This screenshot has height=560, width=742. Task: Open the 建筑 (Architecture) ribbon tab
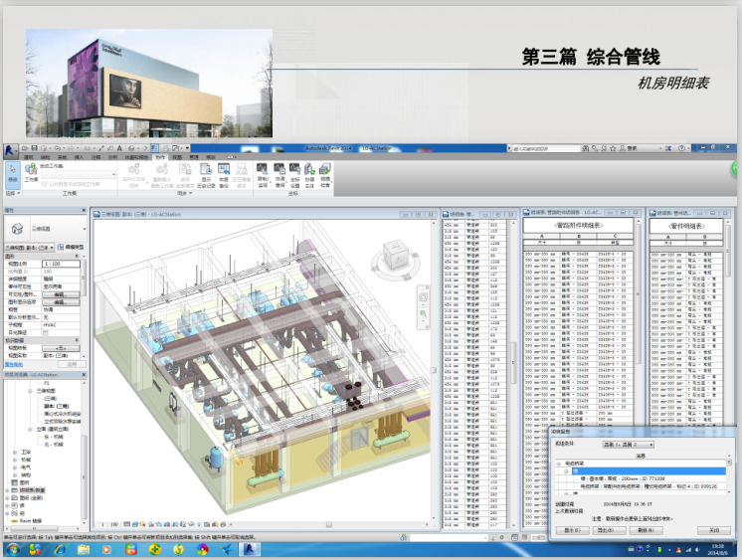click(28, 157)
